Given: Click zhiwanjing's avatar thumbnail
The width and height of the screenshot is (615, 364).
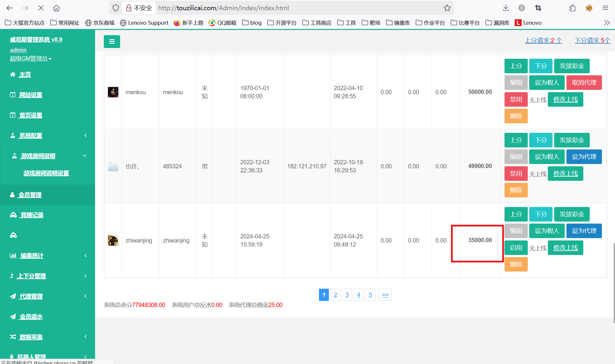Looking at the screenshot, I should (x=113, y=240).
